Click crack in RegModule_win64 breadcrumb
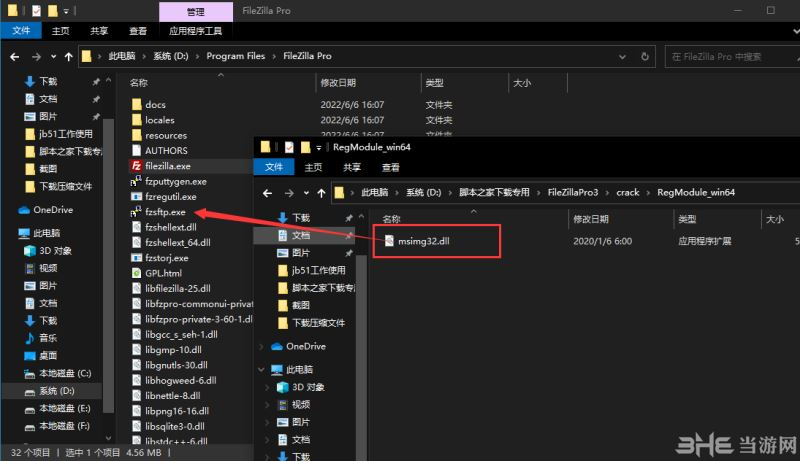800x461 pixels. [628, 193]
